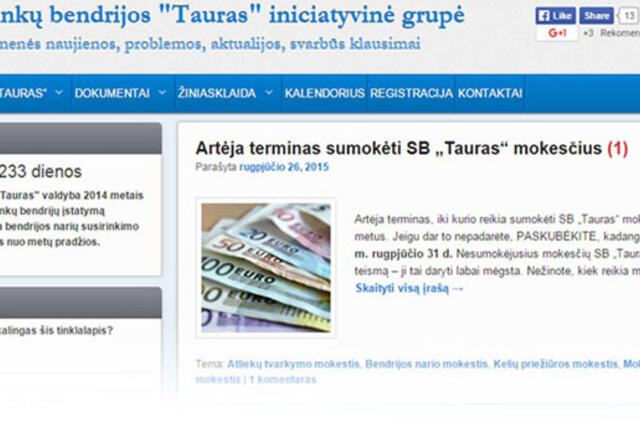The height and width of the screenshot is (422, 640).
Task: Click the euro banknotes thumbnail
Action: 266,268
